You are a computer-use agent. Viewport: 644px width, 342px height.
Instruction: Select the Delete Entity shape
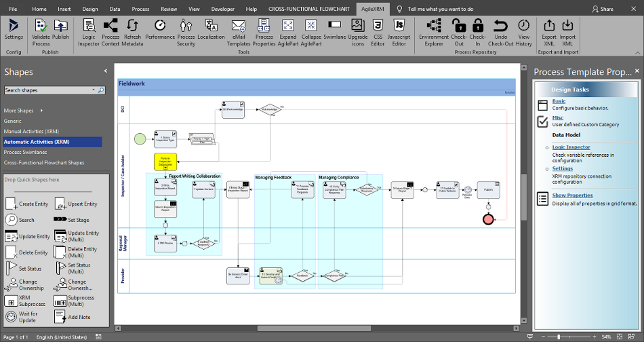click(26, 252)
